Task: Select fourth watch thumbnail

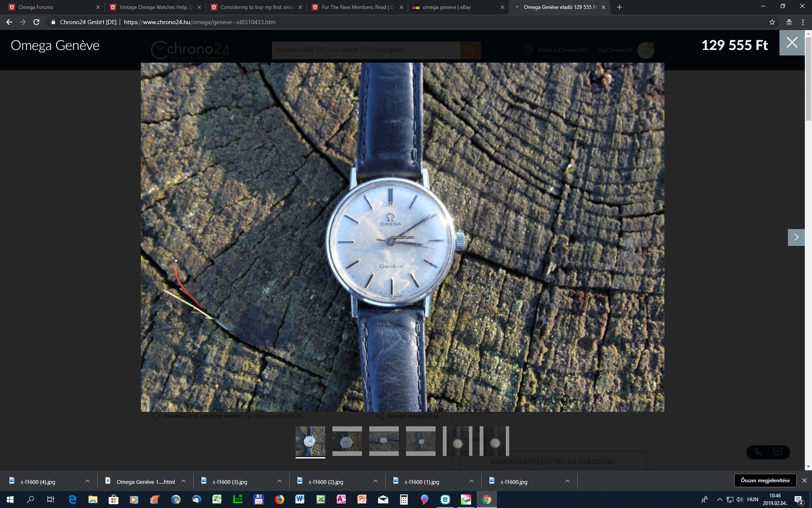Action: pos(420,441)
